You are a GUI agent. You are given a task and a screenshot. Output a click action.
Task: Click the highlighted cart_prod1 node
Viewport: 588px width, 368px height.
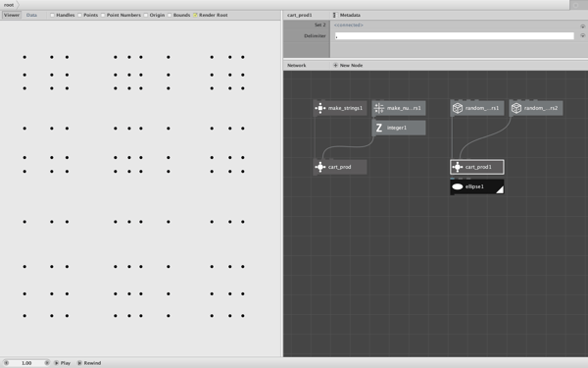477,167
